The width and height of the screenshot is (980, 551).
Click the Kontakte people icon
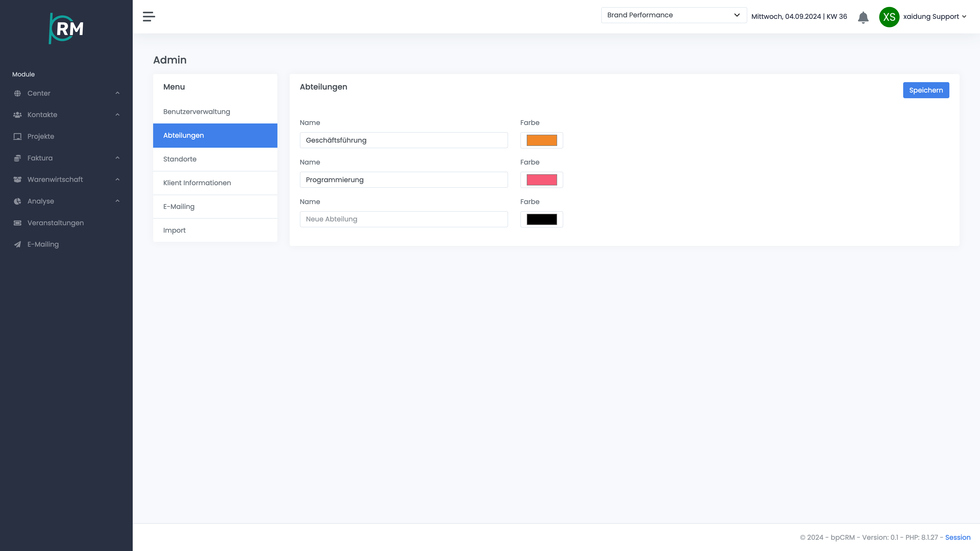click(18, 115)
